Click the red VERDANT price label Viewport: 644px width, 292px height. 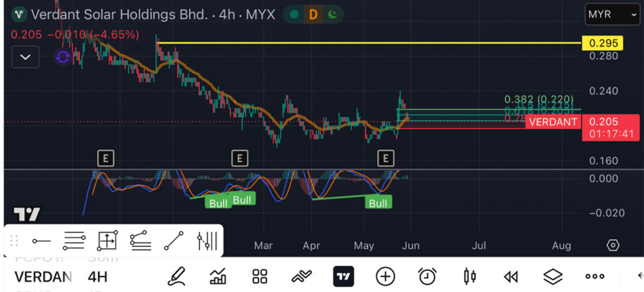click(553, 122)
